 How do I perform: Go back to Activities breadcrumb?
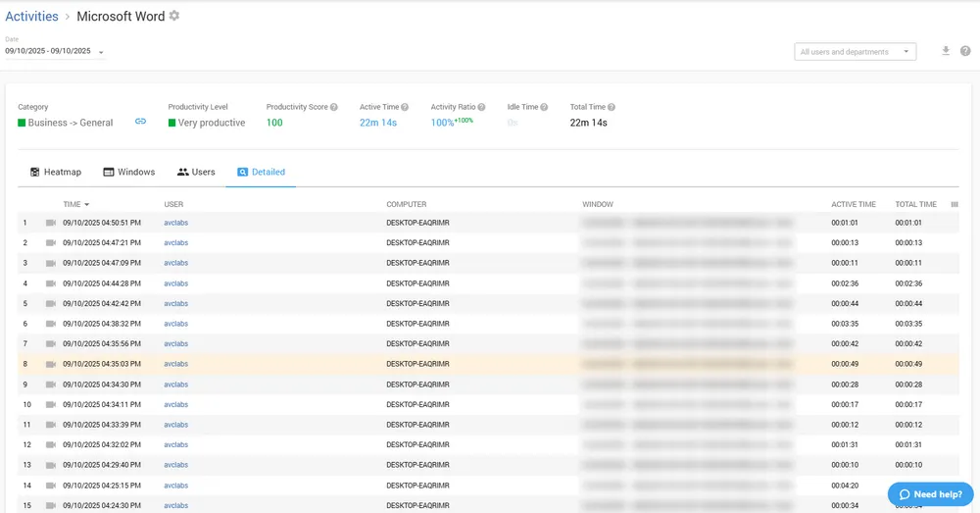[32, 17]
